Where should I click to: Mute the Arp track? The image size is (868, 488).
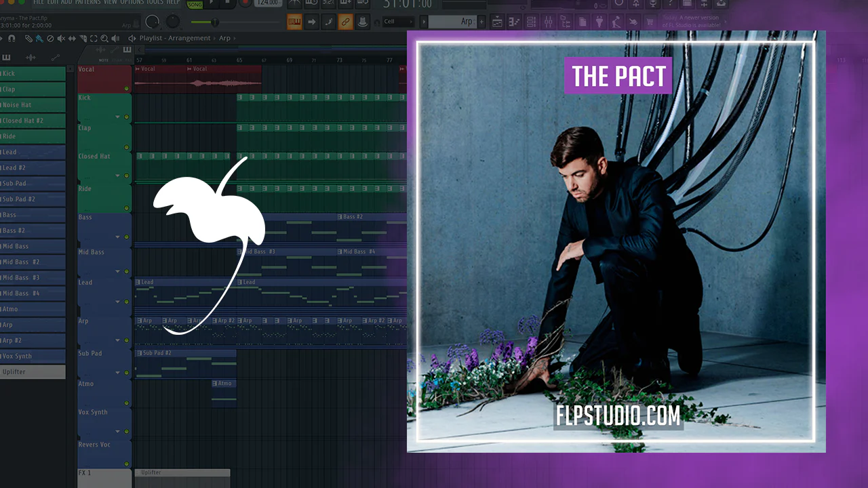126,340
